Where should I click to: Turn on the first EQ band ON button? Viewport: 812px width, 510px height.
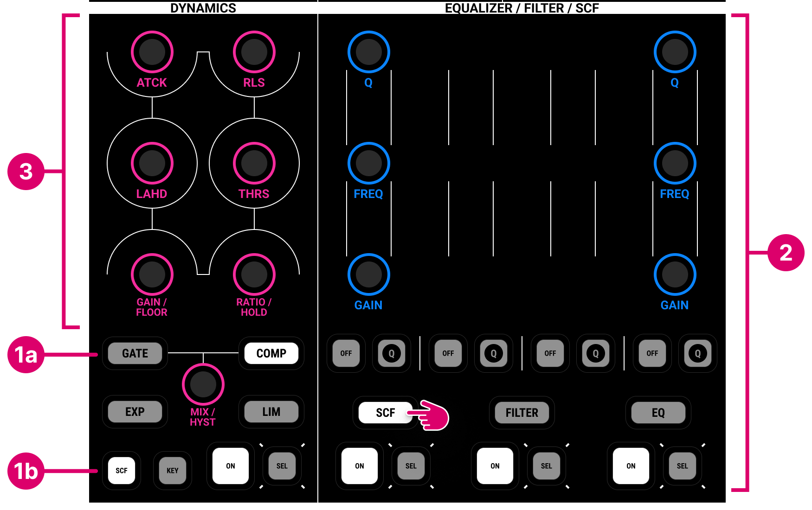coord(359,466)
